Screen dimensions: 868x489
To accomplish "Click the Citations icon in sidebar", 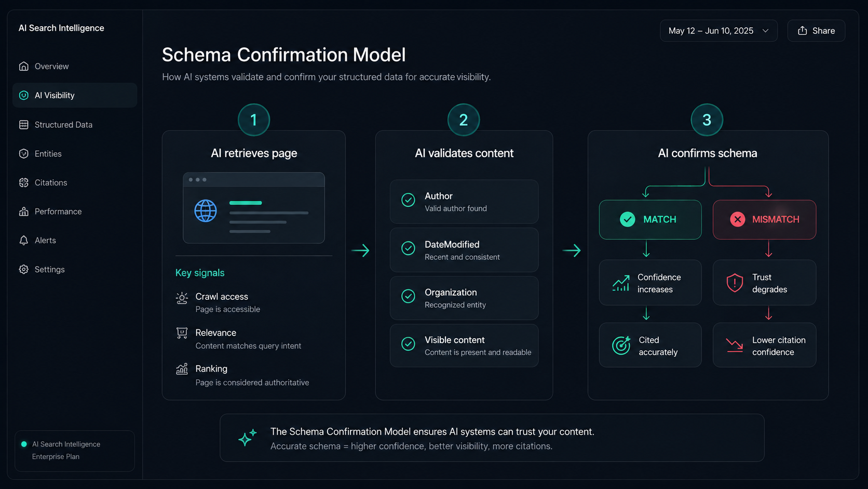I will 23,182.
